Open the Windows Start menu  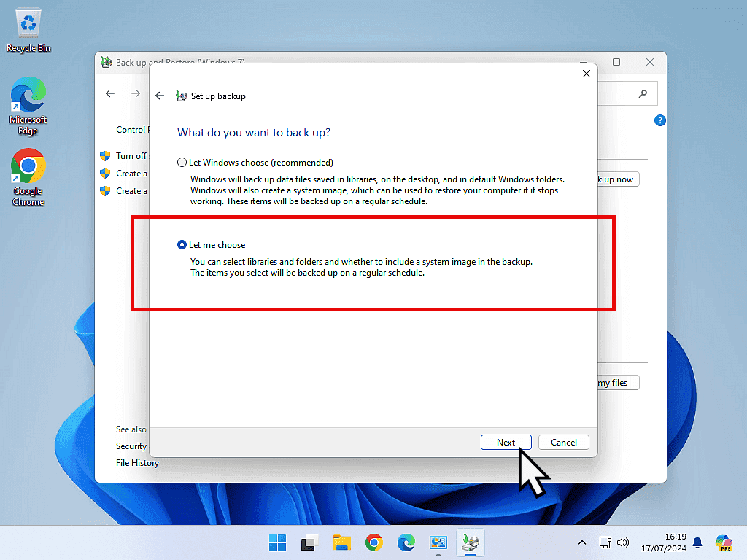pos(277,542)
